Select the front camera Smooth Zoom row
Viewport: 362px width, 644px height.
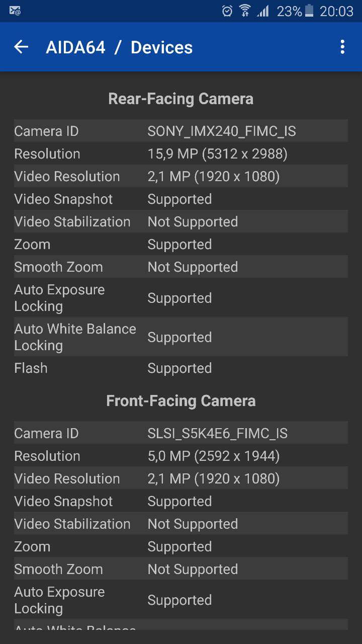coord(181,570)
